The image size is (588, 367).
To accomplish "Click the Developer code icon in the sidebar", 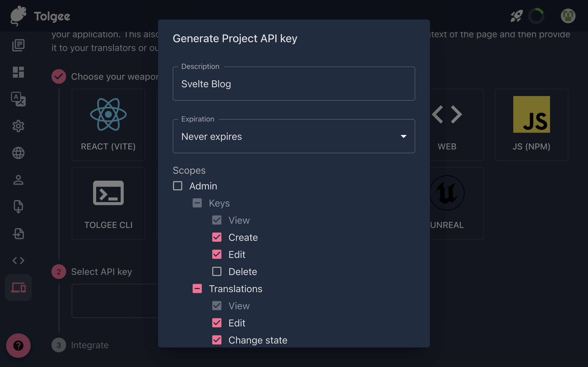I will [x=18, y=261].
